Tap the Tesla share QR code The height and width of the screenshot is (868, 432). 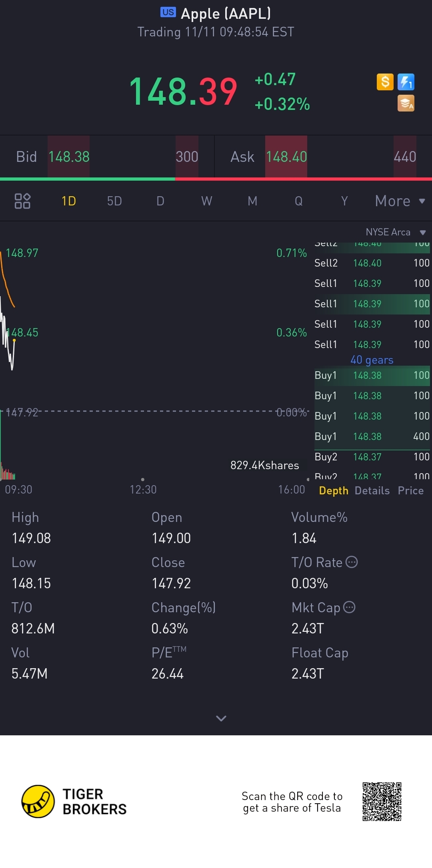tap(382, 802)
